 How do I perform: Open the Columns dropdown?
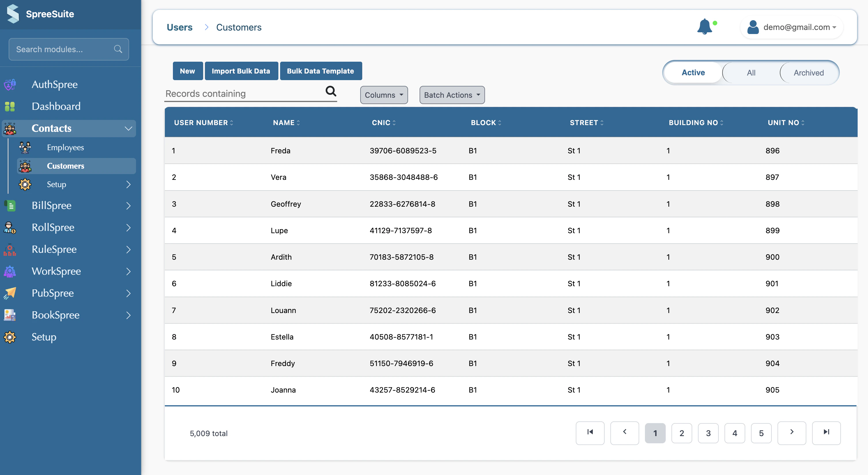point(384,95)
